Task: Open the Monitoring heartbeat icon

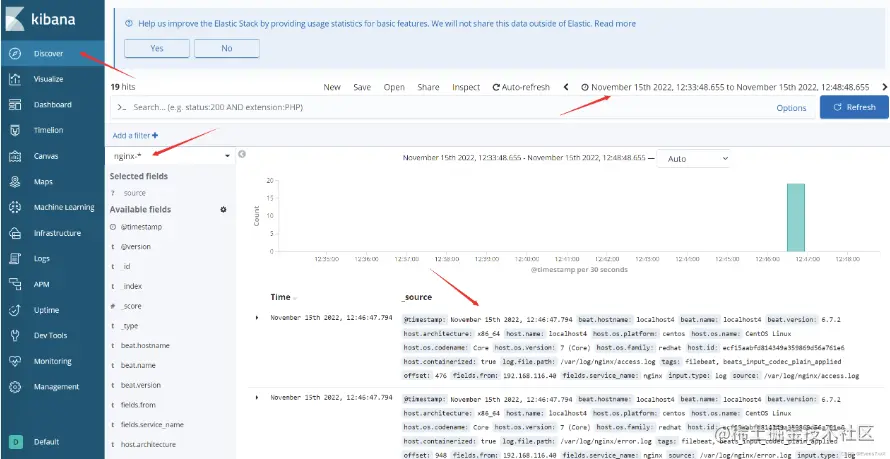Action: (x=15, y=361)
